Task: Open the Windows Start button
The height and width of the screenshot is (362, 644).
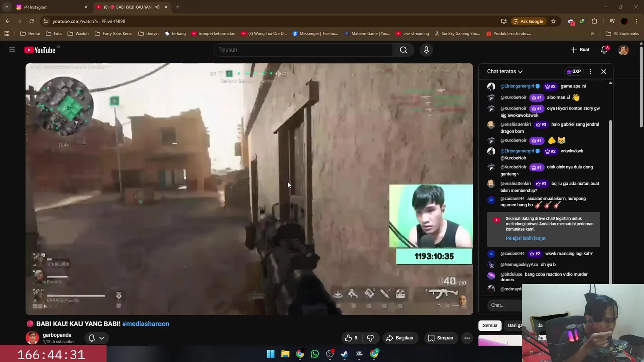Action: click(x=270, y=354)
